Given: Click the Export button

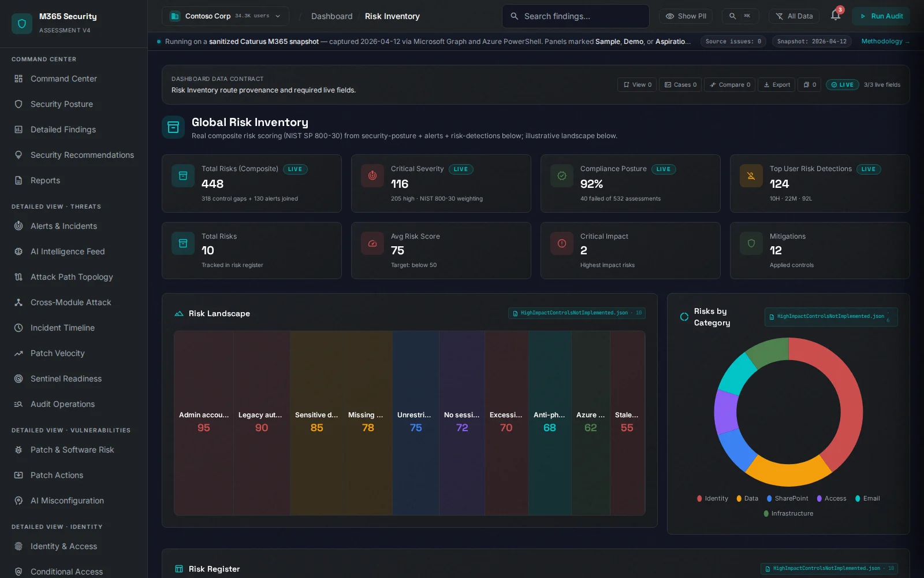Looking at the screenshot, I should tap(777, 85).
